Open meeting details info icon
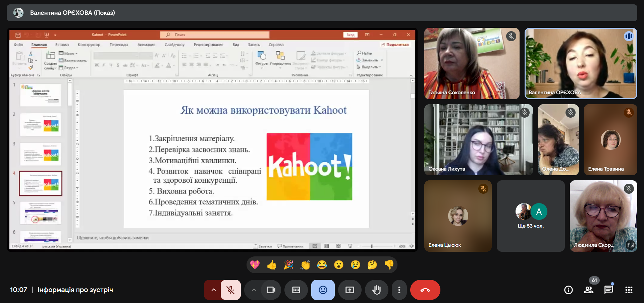The image size is (644, 303). (x=569, y=290)
